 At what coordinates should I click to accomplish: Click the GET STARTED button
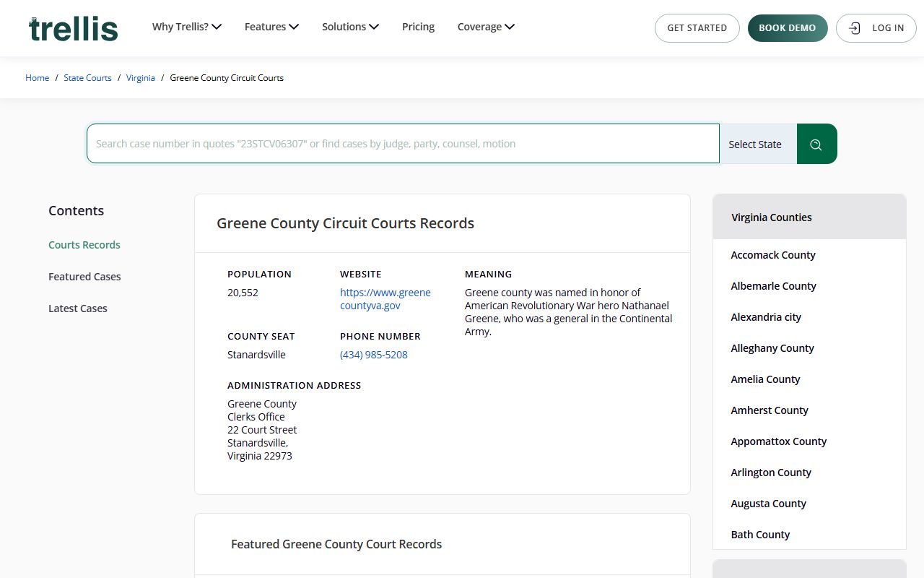(697, 28)
